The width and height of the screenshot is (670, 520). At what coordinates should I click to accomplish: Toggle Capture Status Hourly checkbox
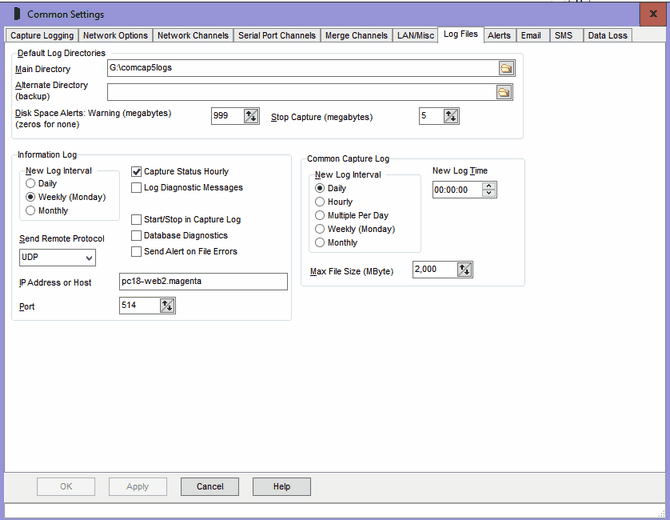(136, 172)
